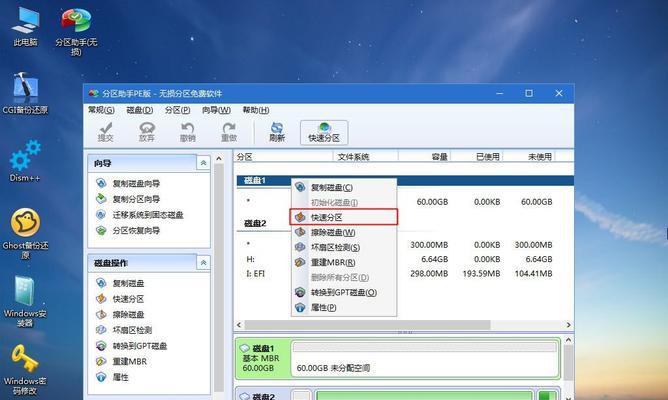Open Windows密码修改 desktop icon
This screenshot has height=400, width=668.
pyautogui.click(x=25, y=370)
